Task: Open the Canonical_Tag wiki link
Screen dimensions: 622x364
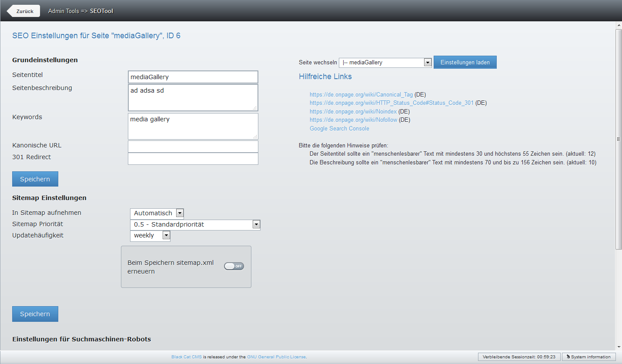Action: coord(361,94)
